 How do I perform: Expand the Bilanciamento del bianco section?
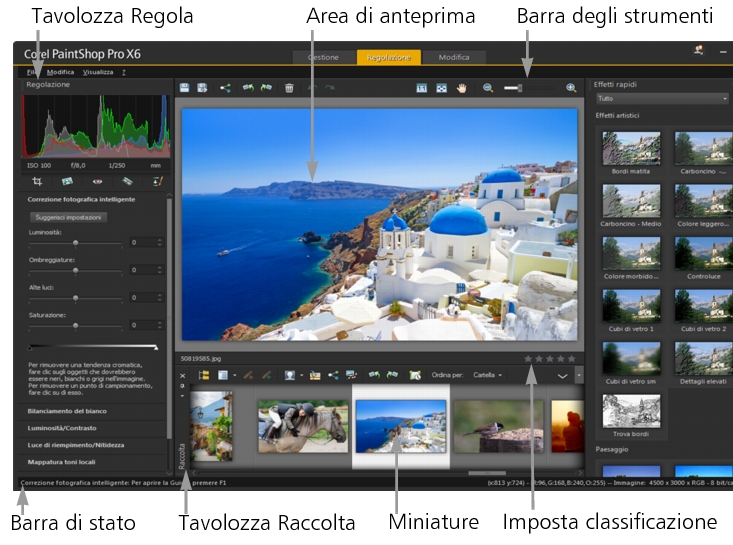pos(65,411)
